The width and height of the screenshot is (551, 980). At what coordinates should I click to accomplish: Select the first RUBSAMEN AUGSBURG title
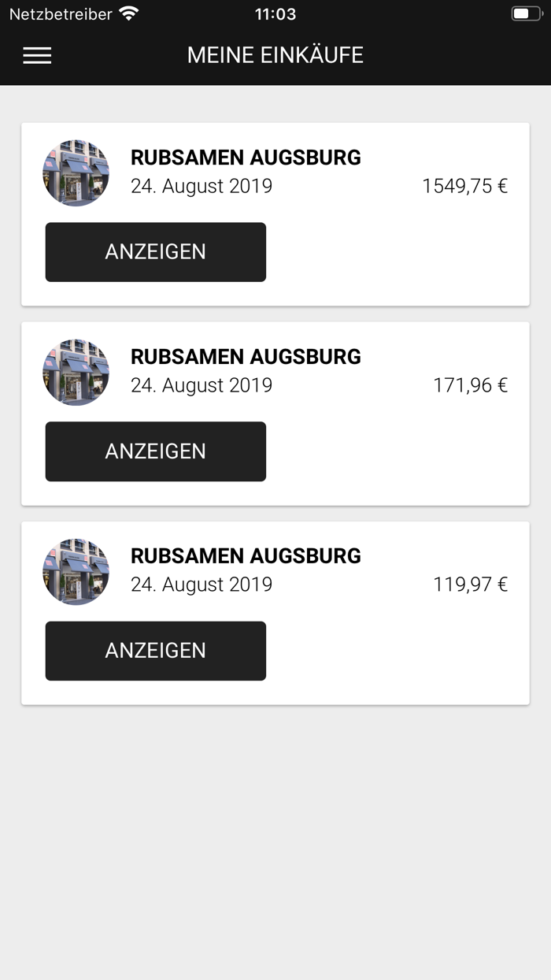point(246,158)
